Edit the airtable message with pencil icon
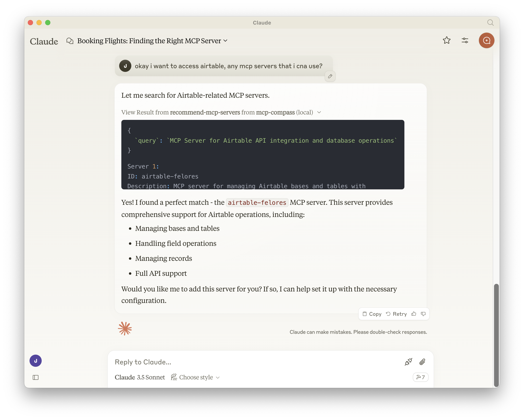This screenshot has width=524, height=420. 330,76
